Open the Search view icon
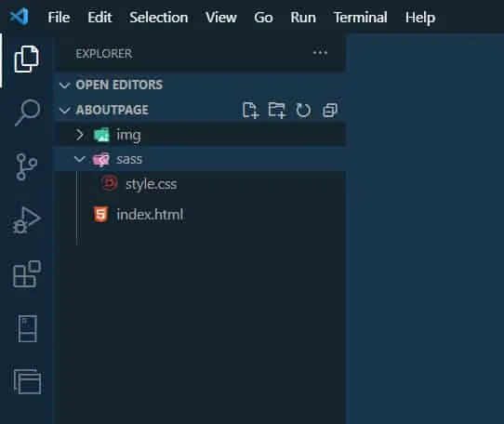Image resolution: width=504 pixels, height=424 pixels. click(x=27, y=113)
